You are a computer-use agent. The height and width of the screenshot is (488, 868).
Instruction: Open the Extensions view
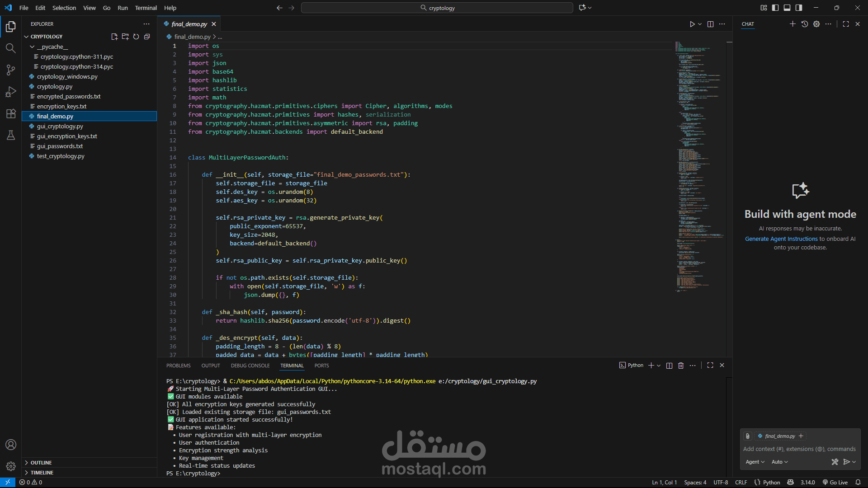point(10,113)
